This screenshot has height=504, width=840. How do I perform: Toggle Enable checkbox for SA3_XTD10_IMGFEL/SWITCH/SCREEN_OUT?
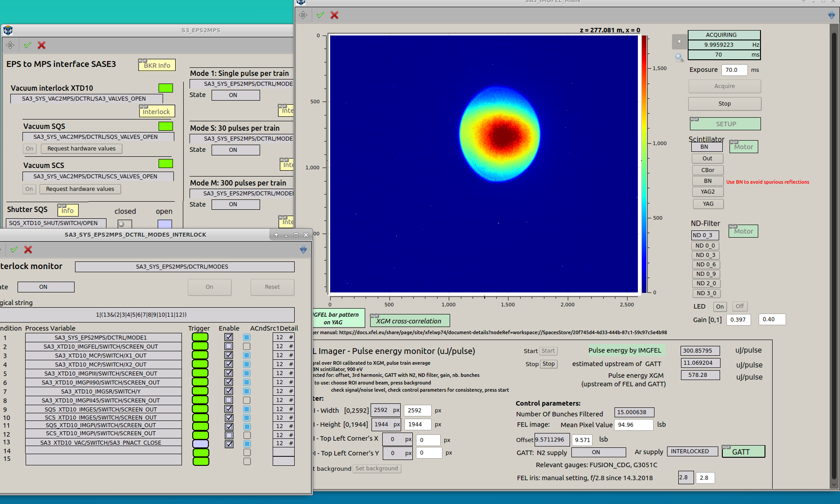click(229, 346)
